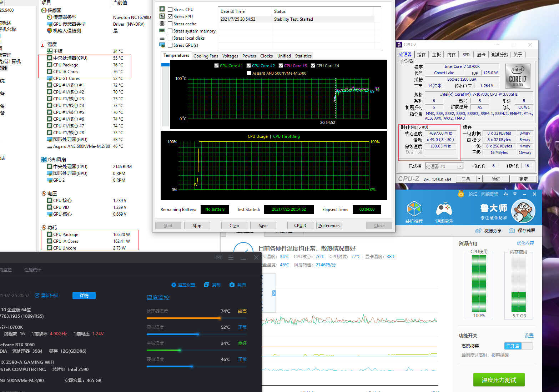This screenshot has width=559, height=392.
Task: Click the 验证 button in CPU-Z
Action: pos(496,179)
